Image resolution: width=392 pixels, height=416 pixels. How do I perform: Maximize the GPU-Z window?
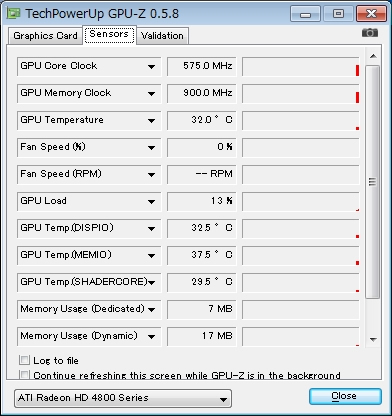pyautogui.click(x=338, y=14)
